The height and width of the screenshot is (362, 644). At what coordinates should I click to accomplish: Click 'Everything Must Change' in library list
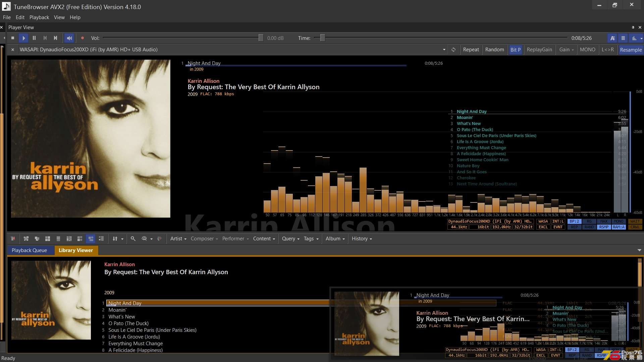point(136,344)
